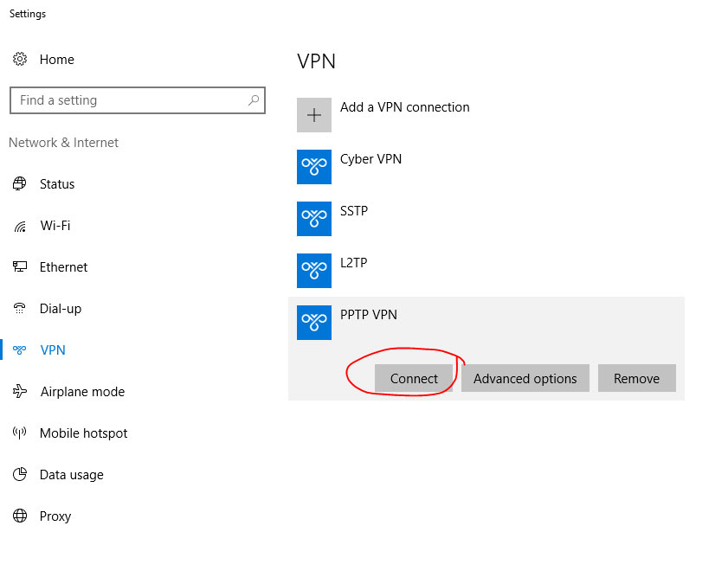Remove the PPTP VPN connection
Screen dimensions: 728x577
[636, 379]
